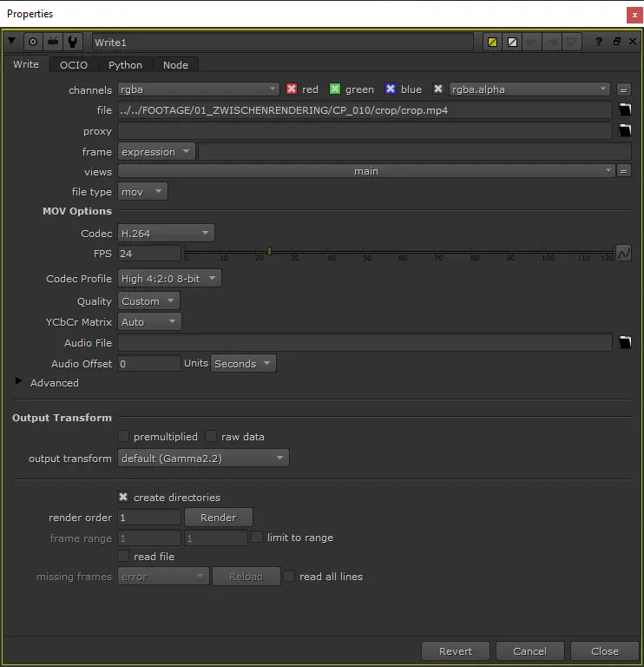Open the Python tab
644x667 pixels.
(x=125, y=65)
